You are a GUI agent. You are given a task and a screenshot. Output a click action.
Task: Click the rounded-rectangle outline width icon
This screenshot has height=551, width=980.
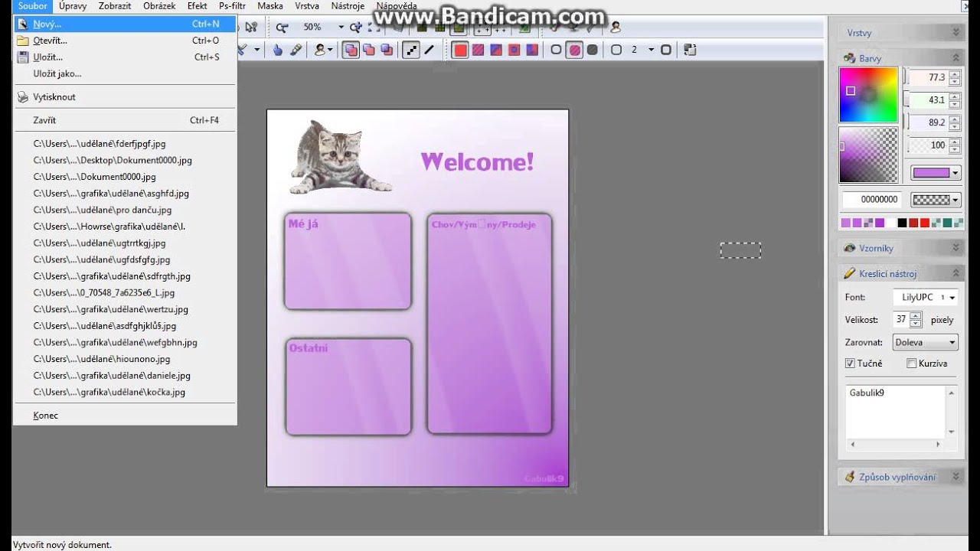pos(616,50)
